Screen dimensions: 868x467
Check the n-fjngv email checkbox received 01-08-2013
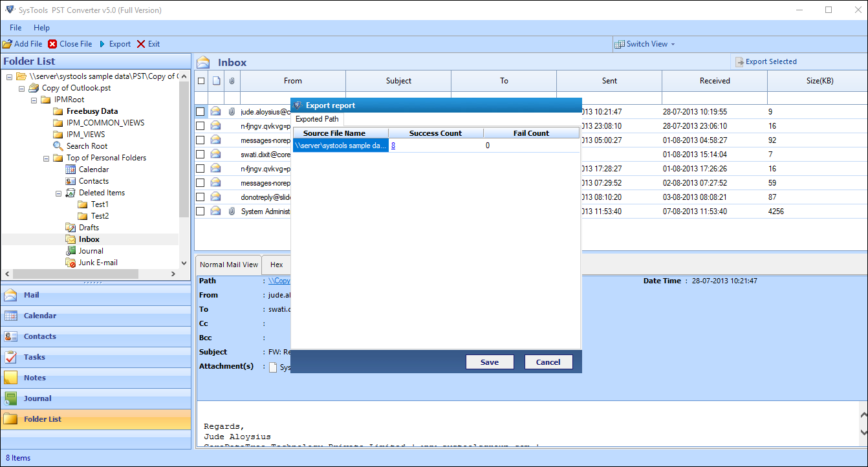(201, 168)
